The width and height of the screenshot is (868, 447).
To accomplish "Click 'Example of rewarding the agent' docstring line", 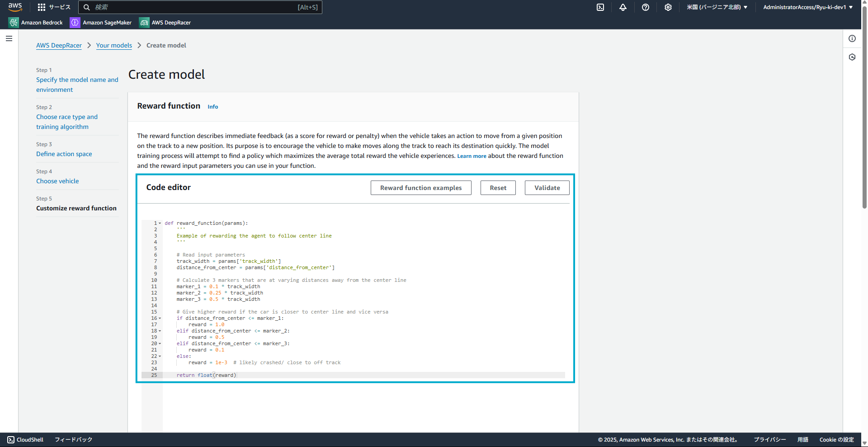I will (x=254, y=236).
